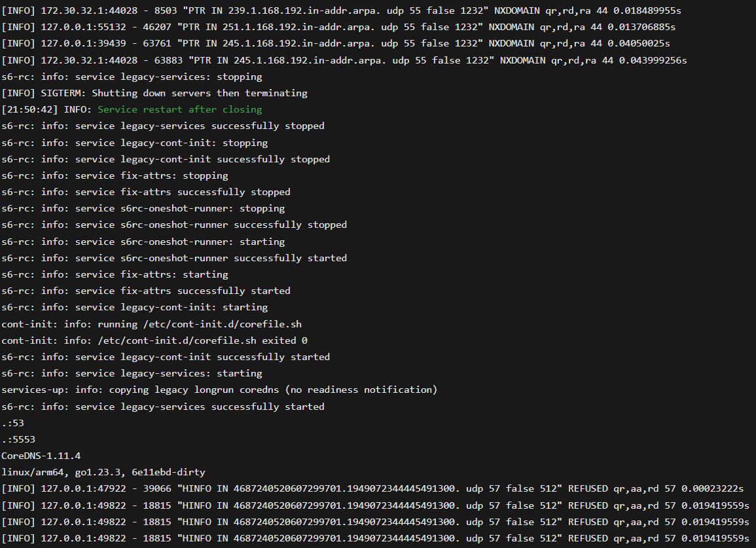This screenshot has width=756, height=548.
Task: Click the 'legacy-cont-init successfully started' line
Action: (166, 357)
